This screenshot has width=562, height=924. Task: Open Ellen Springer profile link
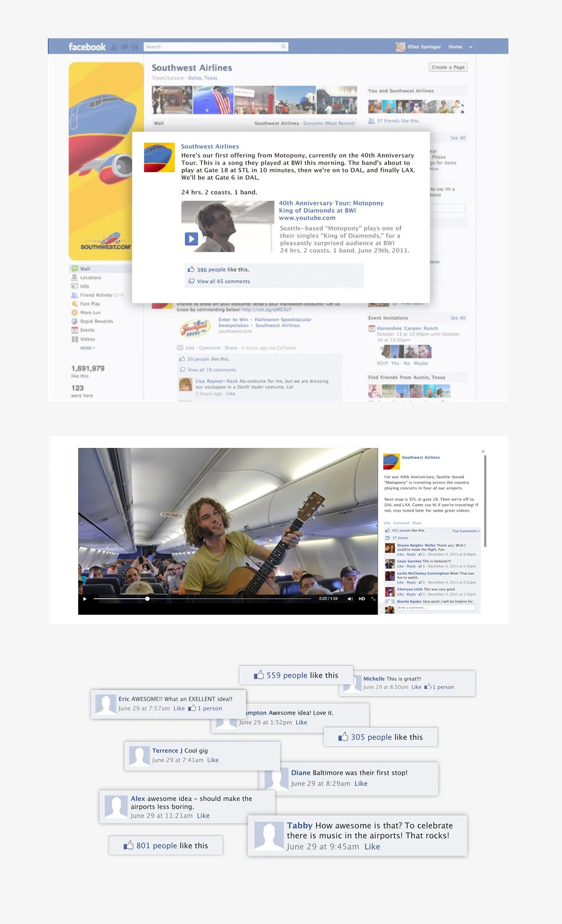pyautogui.click(x=424, y=47)
